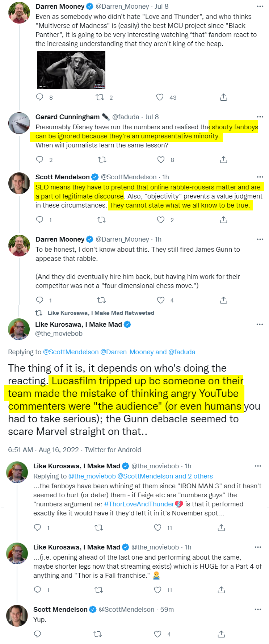Like Darren Mooney's Love and Thunder tweet
The width and height of the screenshot is (269, 644).
(x=160, y=97)
